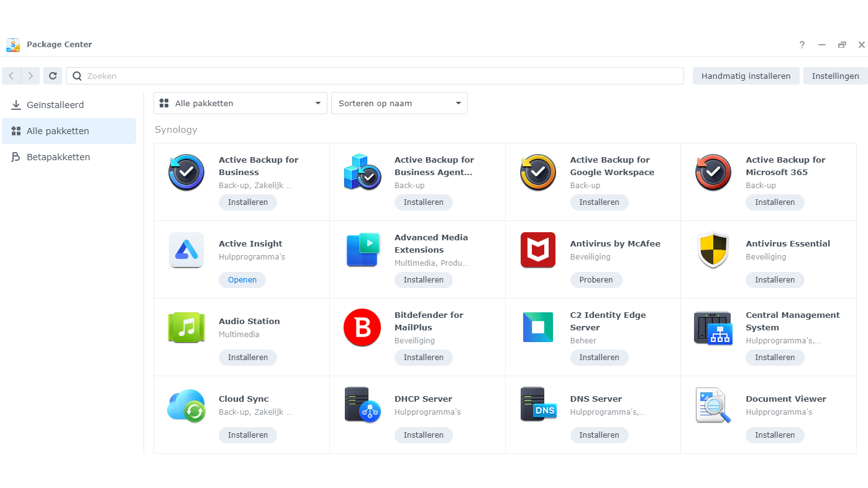Go forward with the right arrow button
The width and height of the screenshot is (868, 488).
pyautogui.click(x=30, y=76)
